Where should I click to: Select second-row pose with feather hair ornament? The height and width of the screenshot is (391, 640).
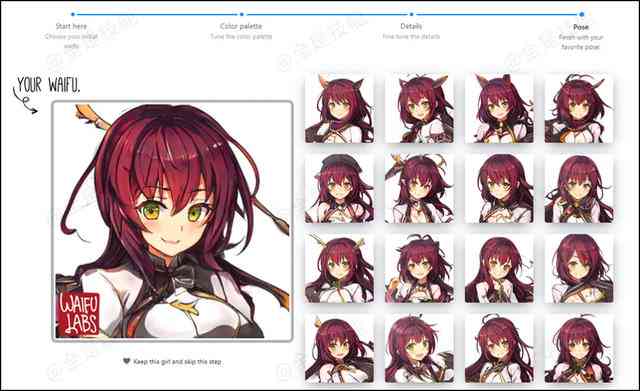coord(419,188)
